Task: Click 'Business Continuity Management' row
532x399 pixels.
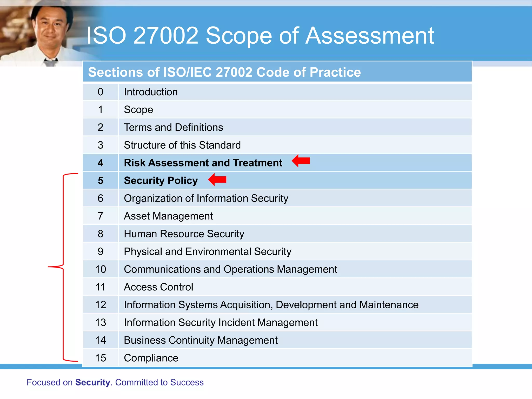Action: pyautogui.click(x=277, y=340)
